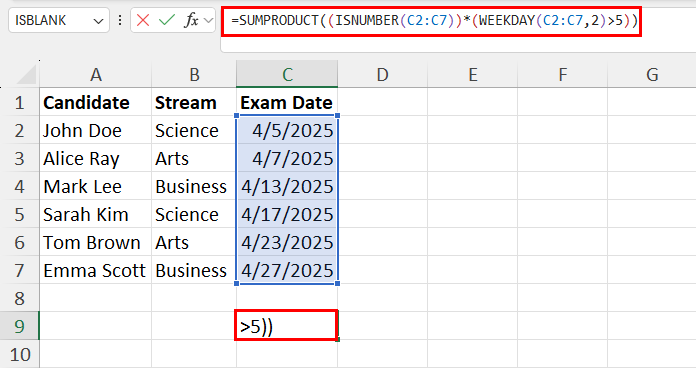Select column B header
Viewport: 696px width, 368px height.
click(x=194, y=75)
